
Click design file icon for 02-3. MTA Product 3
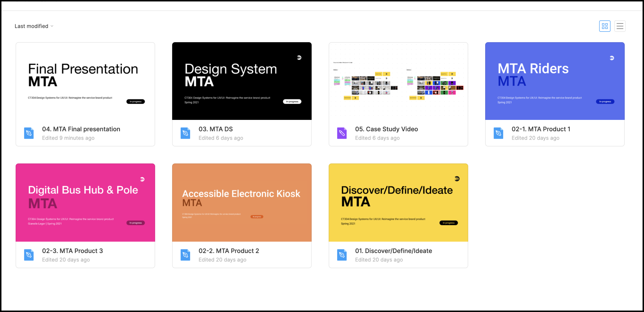click(29, 255)
